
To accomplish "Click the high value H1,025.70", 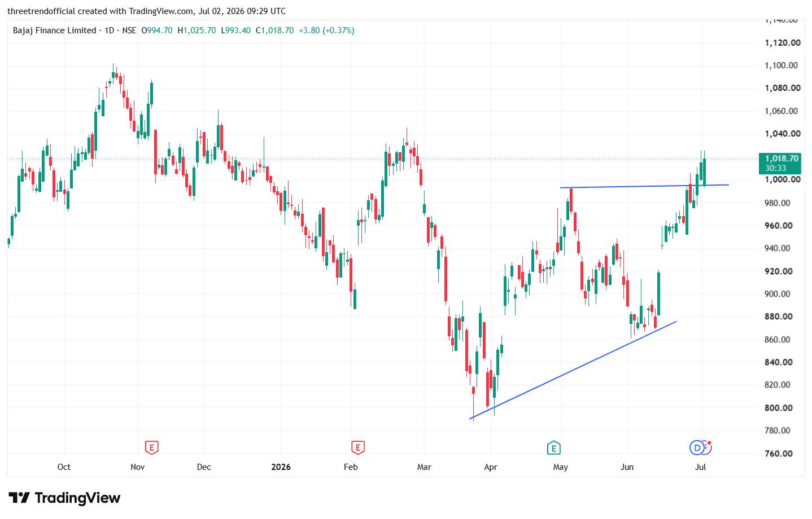I will click(197, 30).
